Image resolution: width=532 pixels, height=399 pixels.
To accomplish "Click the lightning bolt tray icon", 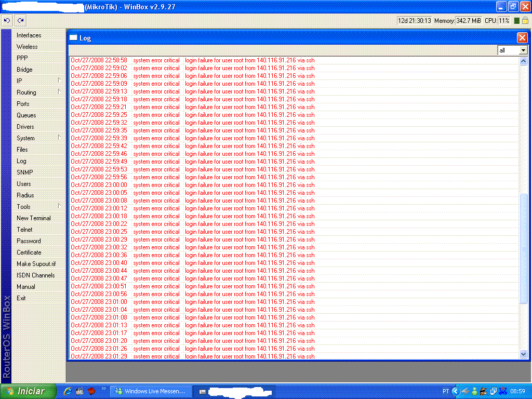I will pyautogui.click(x=465, y=391).
